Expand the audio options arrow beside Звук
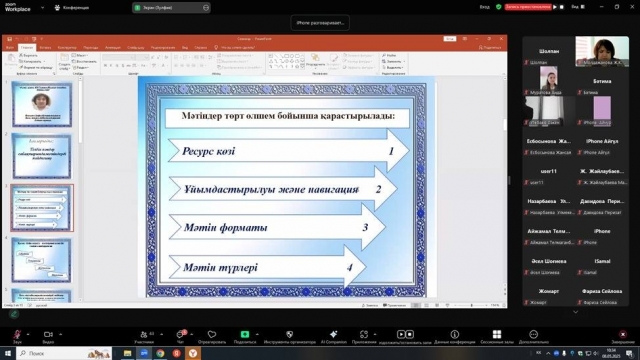Viewport: 640px width, 360px height. click(28, 334)
